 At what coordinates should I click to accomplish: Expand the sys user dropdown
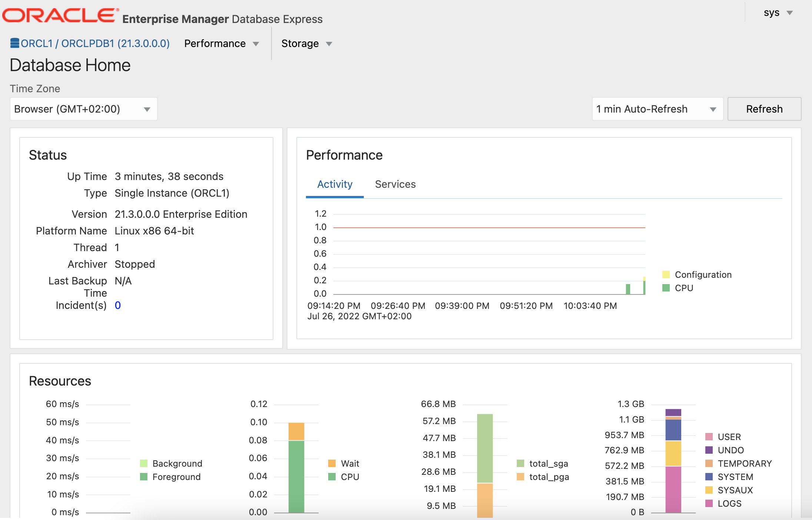point(778,13)
